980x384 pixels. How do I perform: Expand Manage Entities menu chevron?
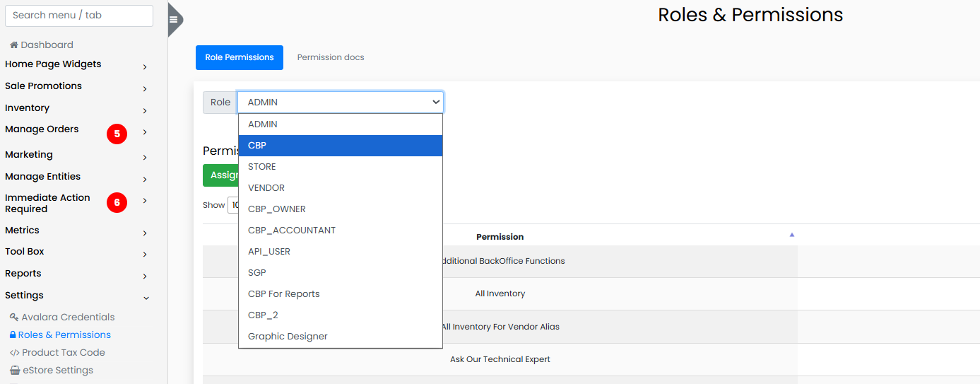(145, 179)
